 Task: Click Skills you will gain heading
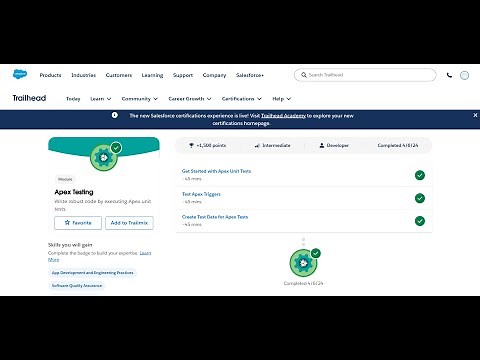[70, 245]
